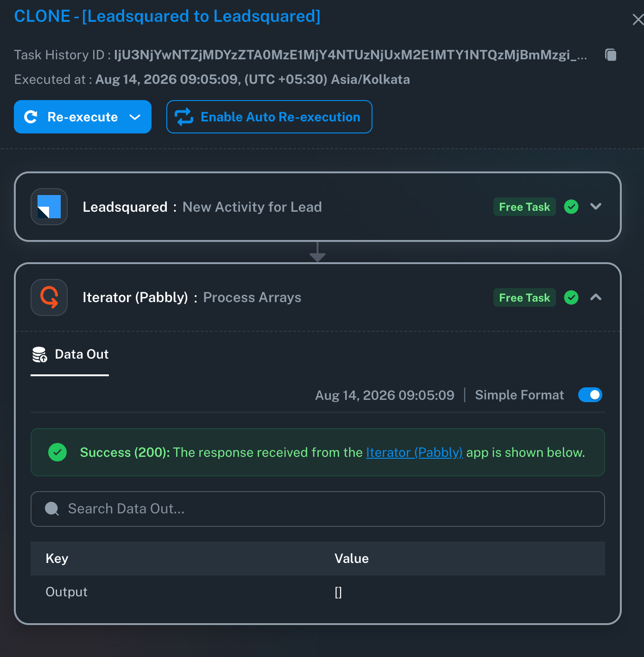The height and width of the screenshot is (657, 644).
Task: Click the Iterator step success checkmark
Action: pyautogui.click(x=571, y=297)
